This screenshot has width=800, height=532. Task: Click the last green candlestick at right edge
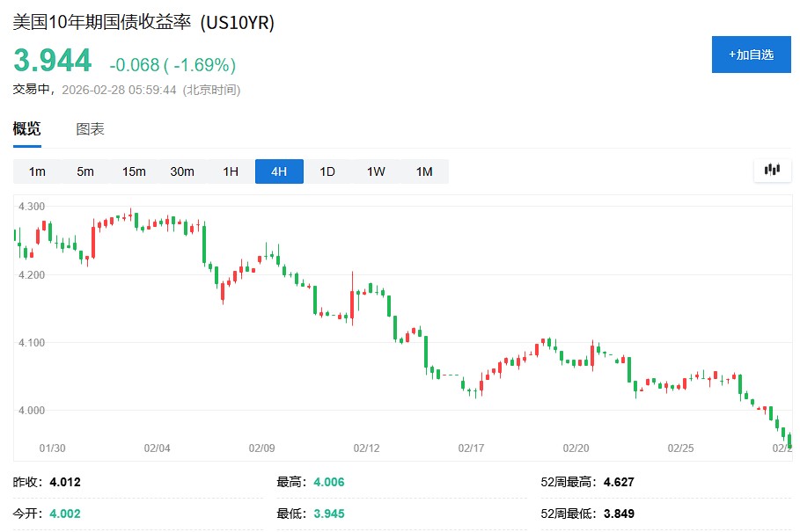789,441
